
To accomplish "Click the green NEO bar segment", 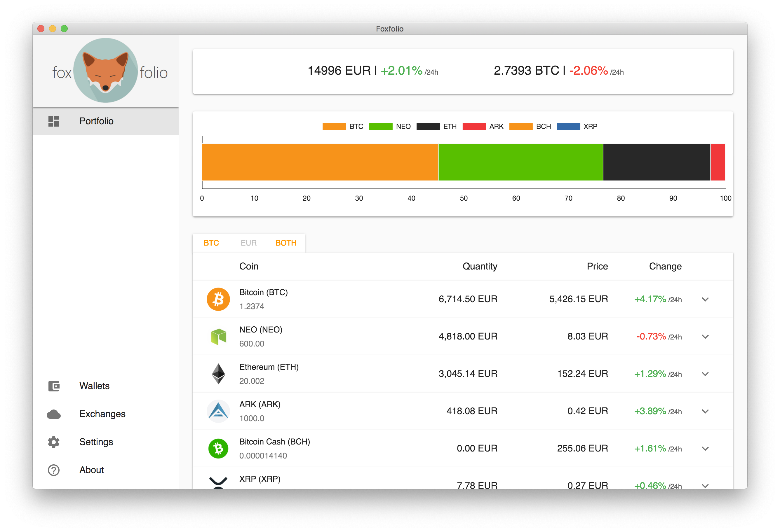I will point(520,162).
